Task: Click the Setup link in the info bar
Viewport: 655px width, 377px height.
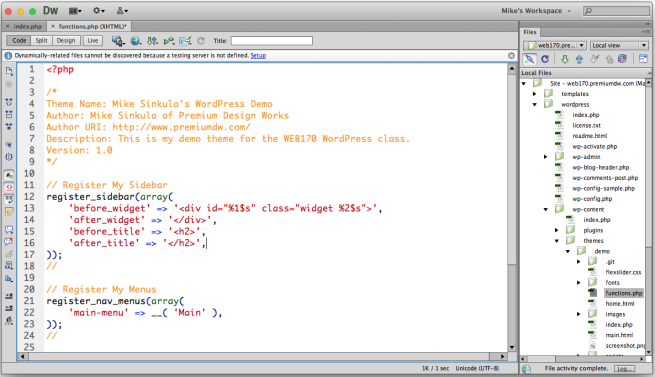Action: pyautogui.click(x=258, y=56)
